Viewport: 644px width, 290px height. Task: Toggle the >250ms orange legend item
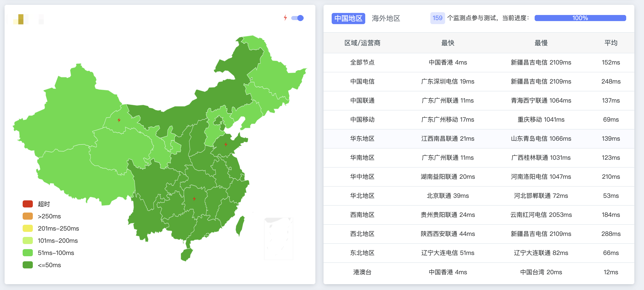(x=28, y=216)
